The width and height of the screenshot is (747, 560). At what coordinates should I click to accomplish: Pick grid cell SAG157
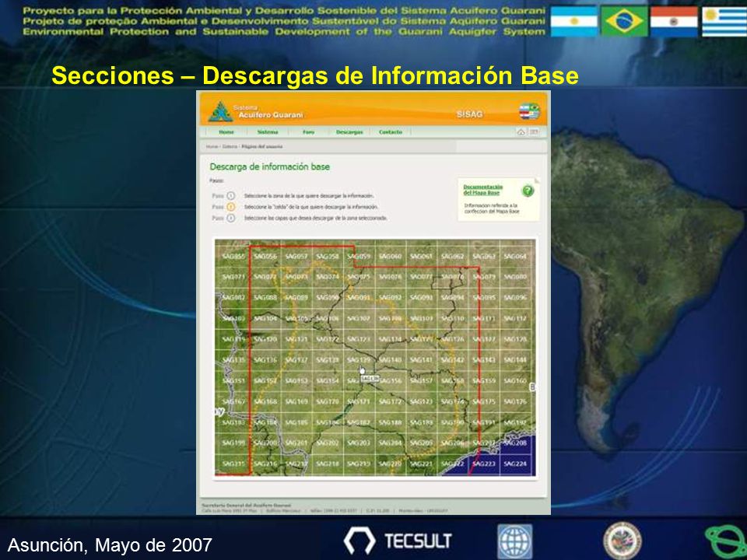pyautogui.click(x=422, y=381)
